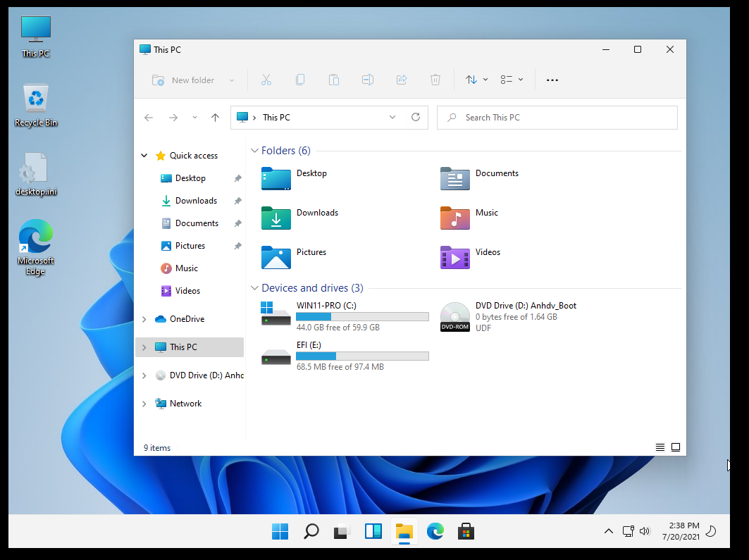Select the DVD Drive (D:) Anhdv_Boot item
The height and width of the screenshot is (560, 749).
[x=508, y=316]
